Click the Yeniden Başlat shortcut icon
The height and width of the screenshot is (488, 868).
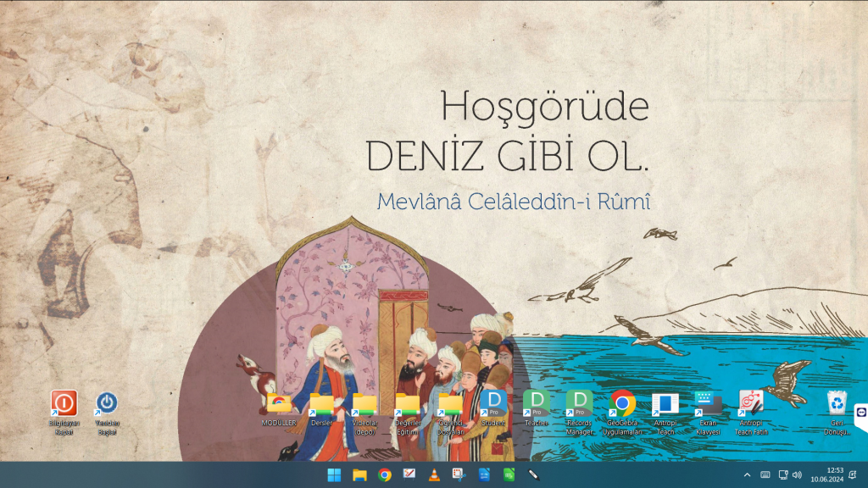pos(106,403)
